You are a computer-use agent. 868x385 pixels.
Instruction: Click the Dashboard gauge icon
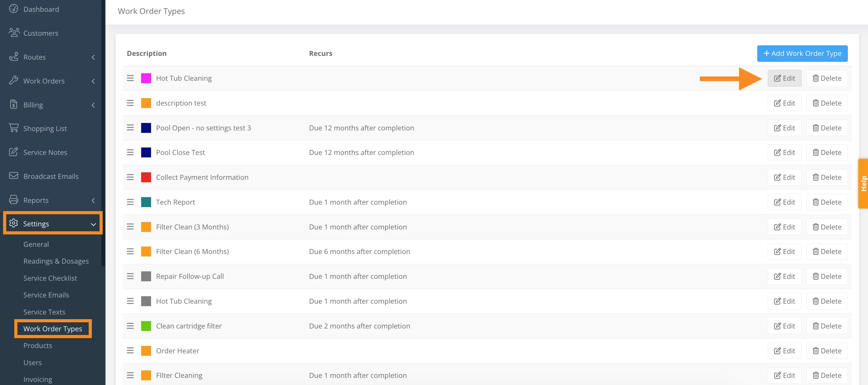click(13, 8)
